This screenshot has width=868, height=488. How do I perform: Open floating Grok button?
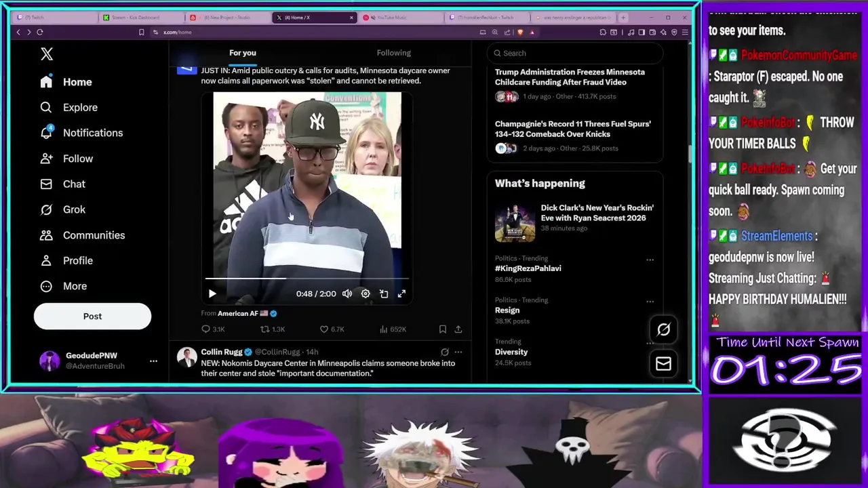(x=663, y=329)
